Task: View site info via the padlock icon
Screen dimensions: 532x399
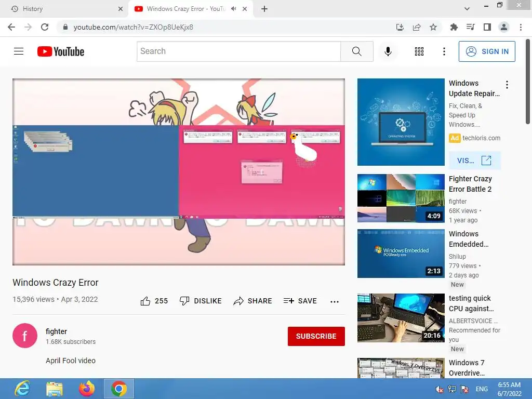Action: pyautogui.click(x=65, y=27)
